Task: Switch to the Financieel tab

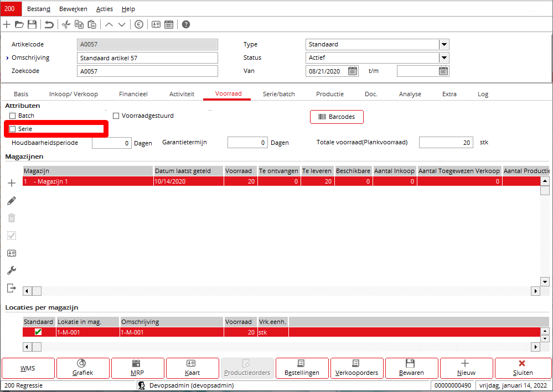Action: coord(133,94)
